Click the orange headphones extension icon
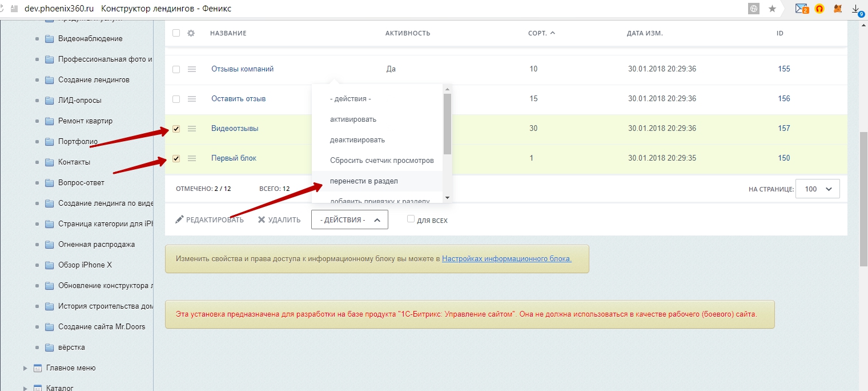This screenshot has width=868, height=391. pyautogui.click(x=819, y=9)
